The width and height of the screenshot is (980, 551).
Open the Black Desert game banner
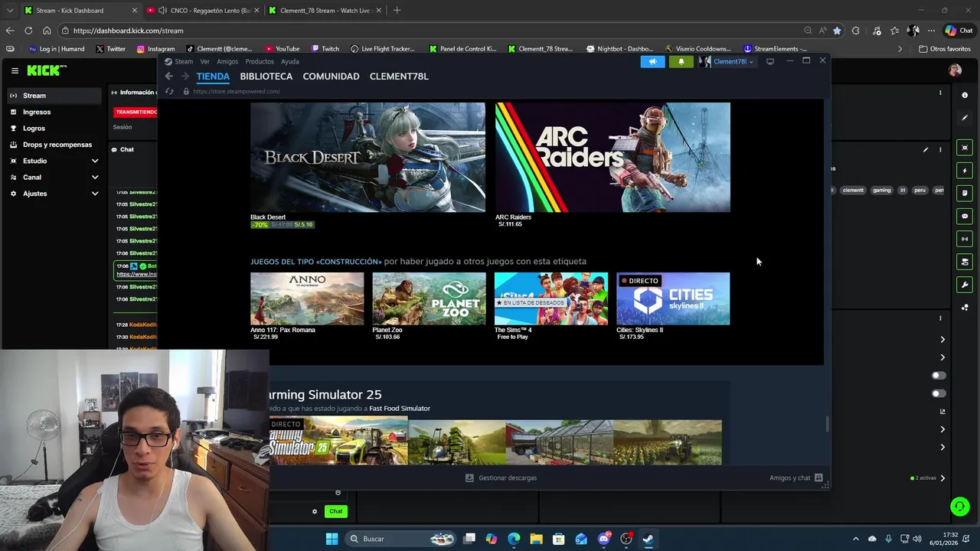pyautogui.click(x=367, y=157)
